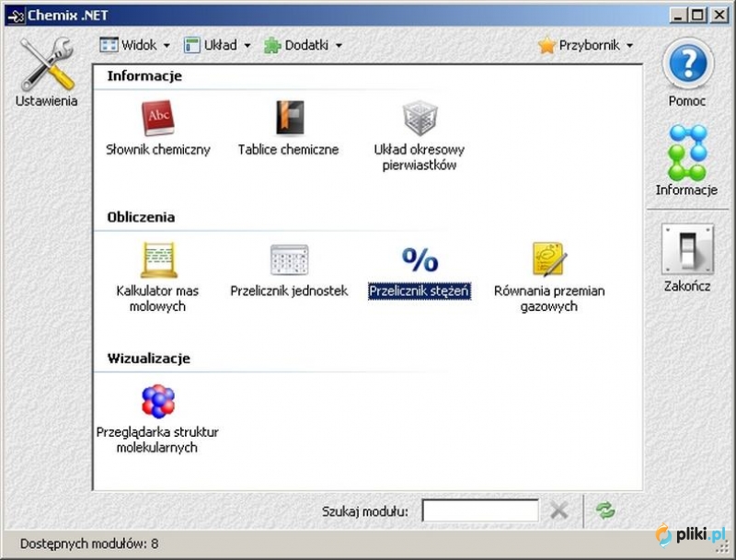
Task: Click the Obliczenia section heading
Action: (141, 217)
